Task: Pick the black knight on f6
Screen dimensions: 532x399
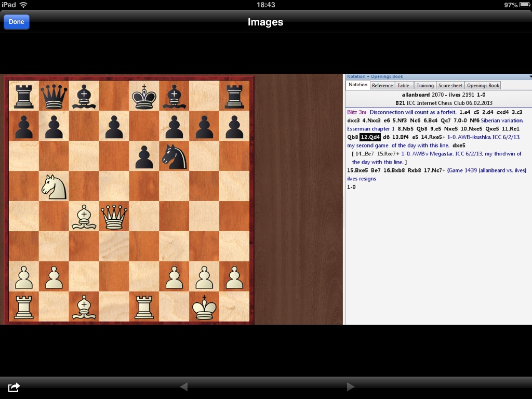Action: [175, 156]
